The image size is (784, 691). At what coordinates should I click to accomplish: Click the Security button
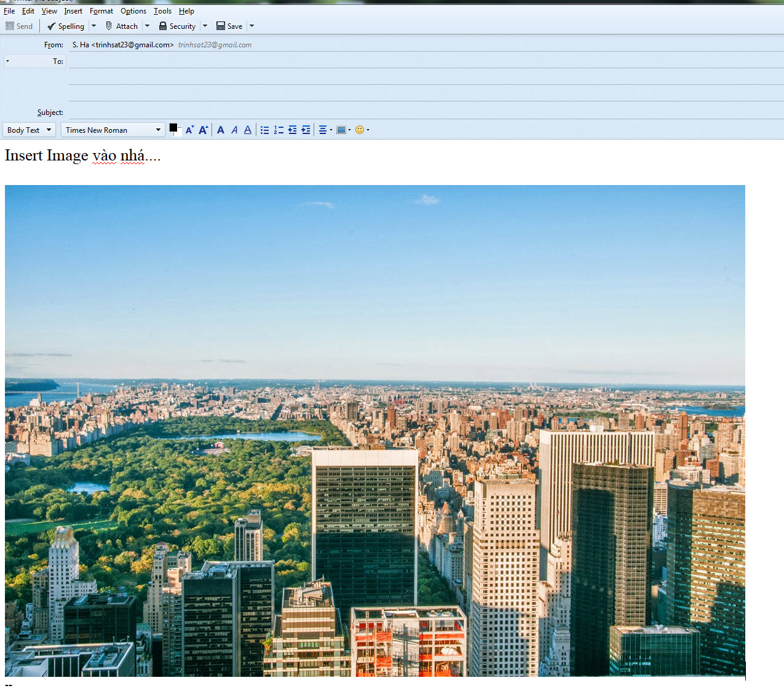(x=177, y=26)
